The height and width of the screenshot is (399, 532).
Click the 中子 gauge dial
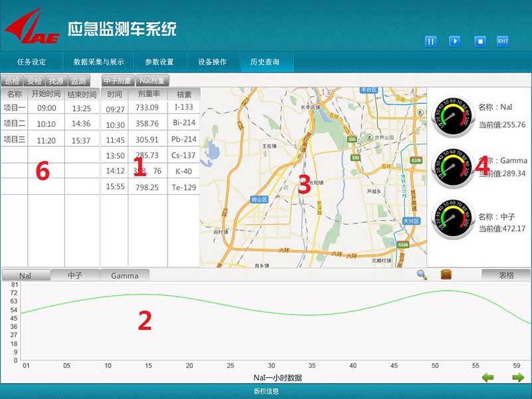click(x=453, y=219)
